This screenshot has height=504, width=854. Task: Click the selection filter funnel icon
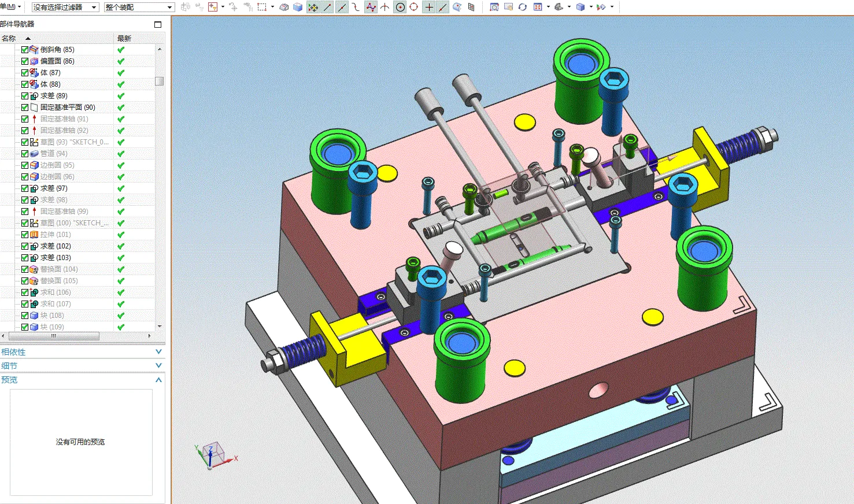213,7
